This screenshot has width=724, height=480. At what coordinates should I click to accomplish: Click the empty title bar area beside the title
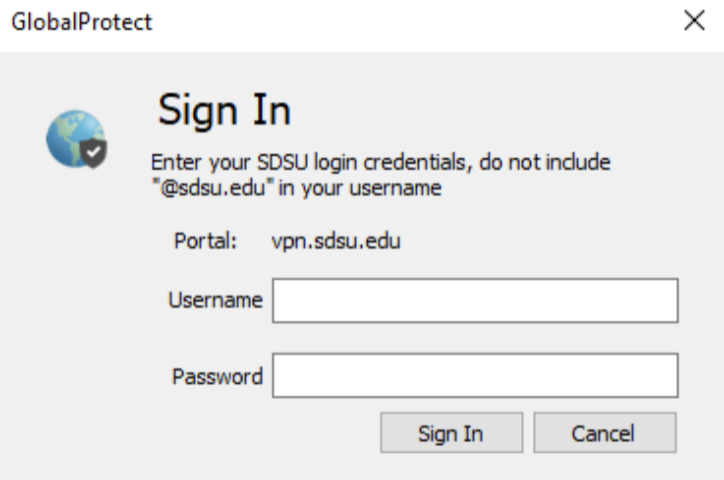coord(400,22)
